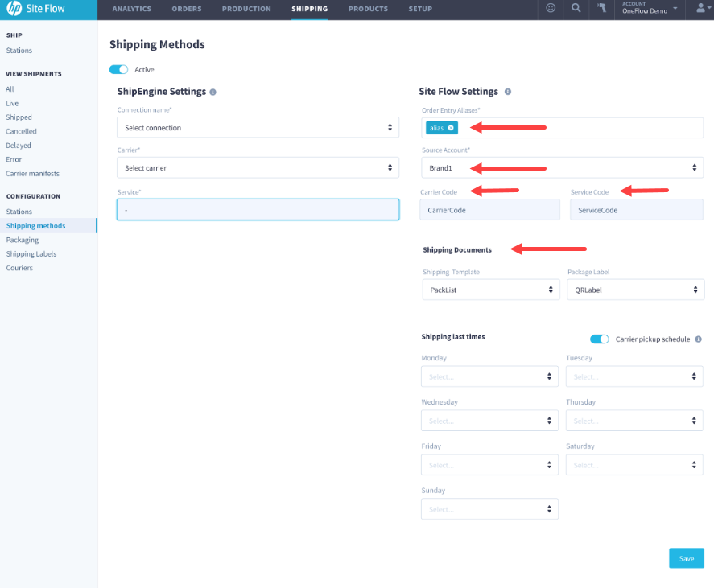Viewport: 714px width, 588px height.
Task: Remove the alias tag with its X button
Action: pyautogui.click(x=451, y=127)
